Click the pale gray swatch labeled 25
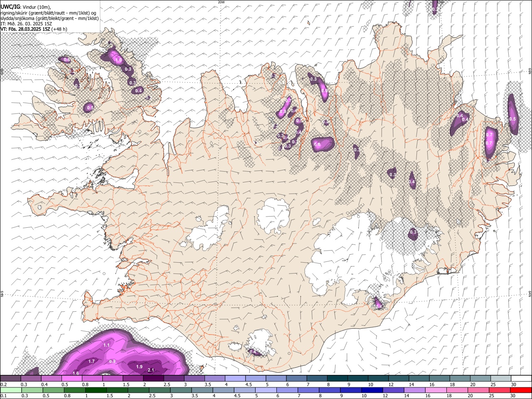The image size is (532, 399). [501, 378]
